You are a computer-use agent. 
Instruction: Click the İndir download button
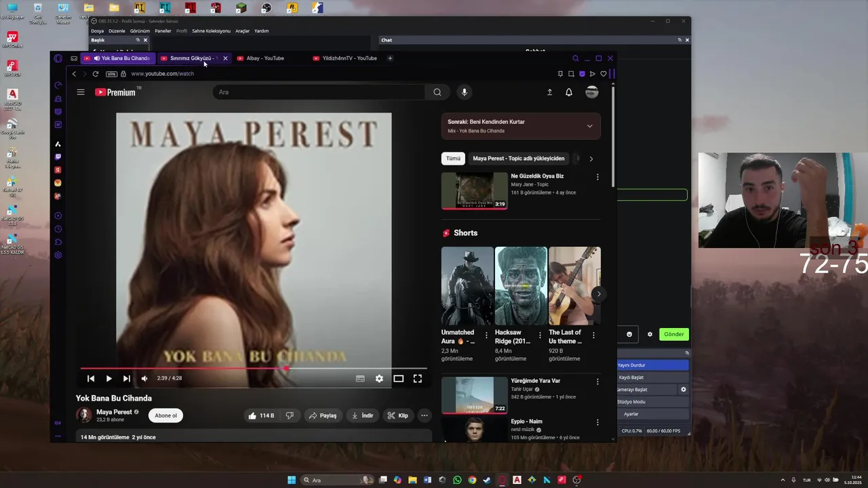pos(363,415)
